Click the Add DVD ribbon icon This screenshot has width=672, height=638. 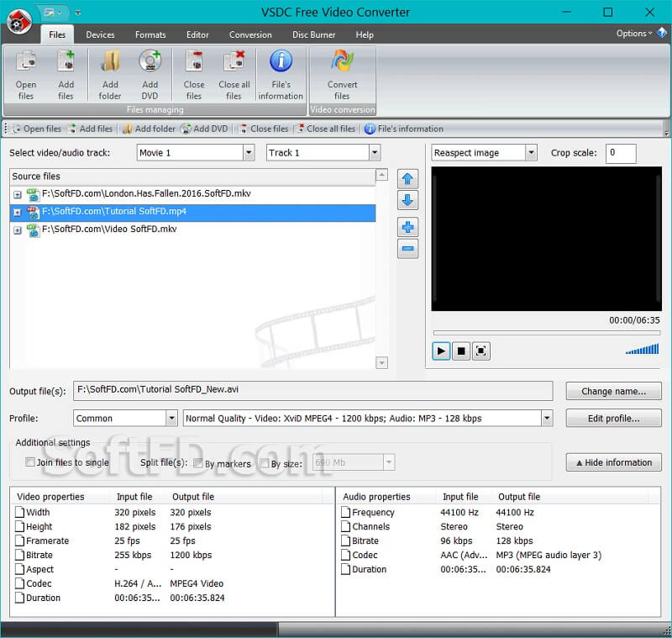pyautogui.click(x=150, y=74)
